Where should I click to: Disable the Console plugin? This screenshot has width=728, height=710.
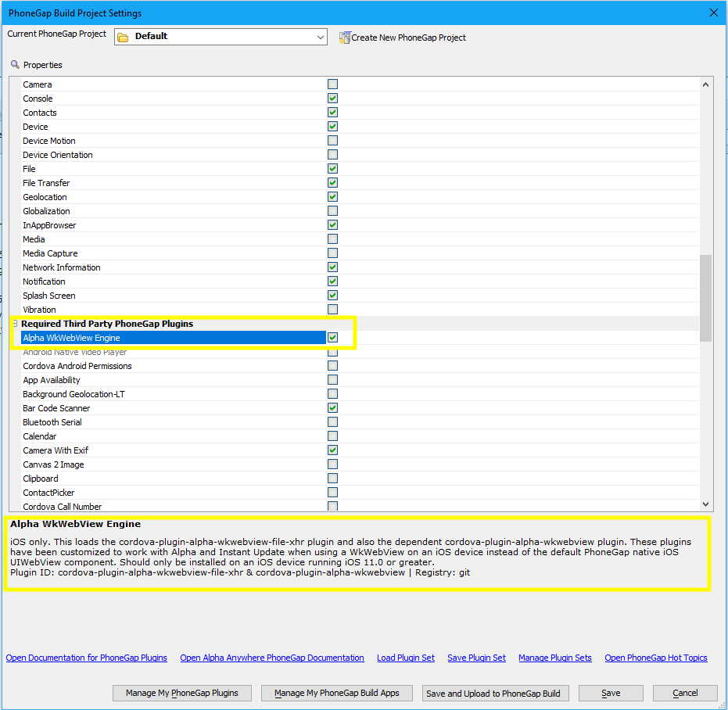[332, 98]
